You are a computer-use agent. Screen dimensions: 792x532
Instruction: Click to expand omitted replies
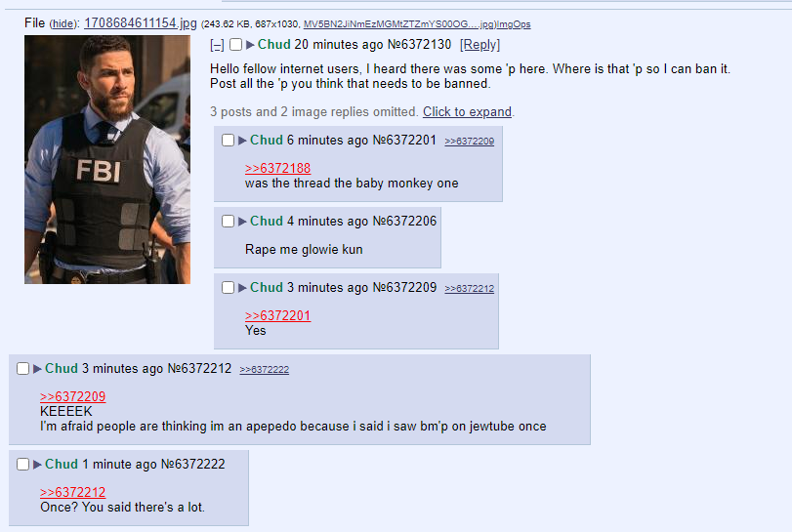point(467,111)
